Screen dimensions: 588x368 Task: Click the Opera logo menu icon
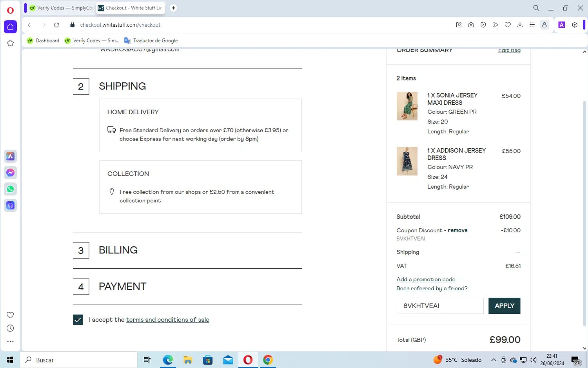[x=11, y=10]
